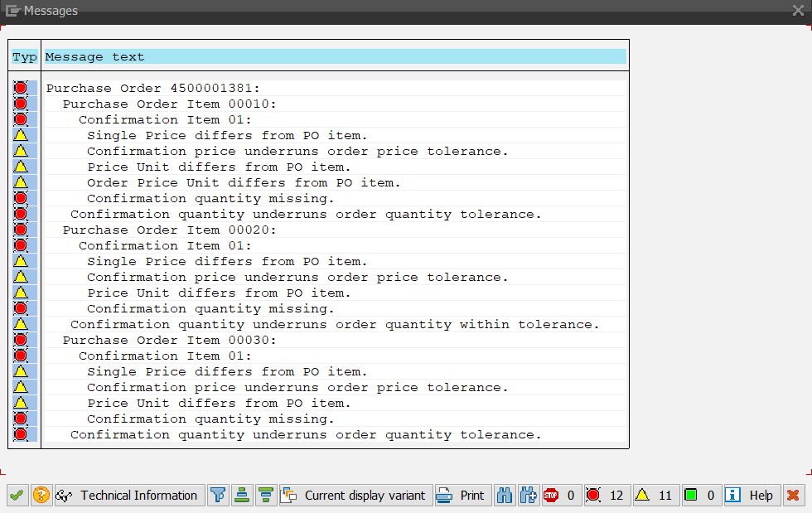Toggle the stop-sign abort messages filter
This screenshot has height=513, width=812.
560,496
